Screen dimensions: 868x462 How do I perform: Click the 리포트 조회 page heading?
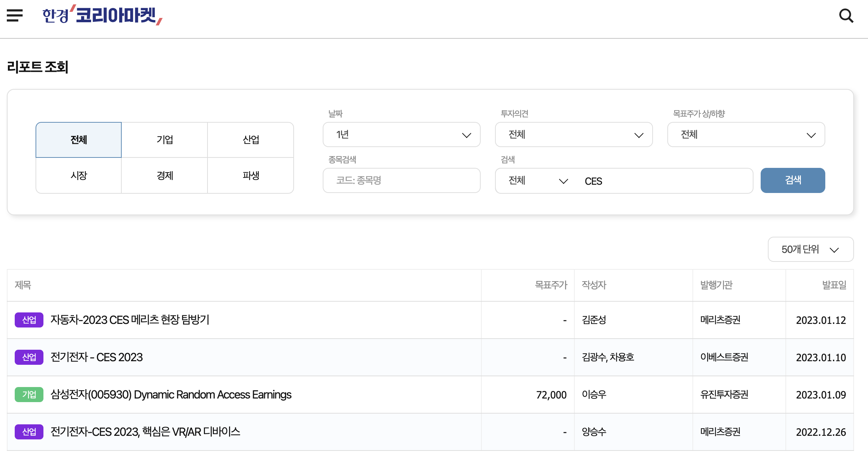pyautogui.click(x=38, y=67)
